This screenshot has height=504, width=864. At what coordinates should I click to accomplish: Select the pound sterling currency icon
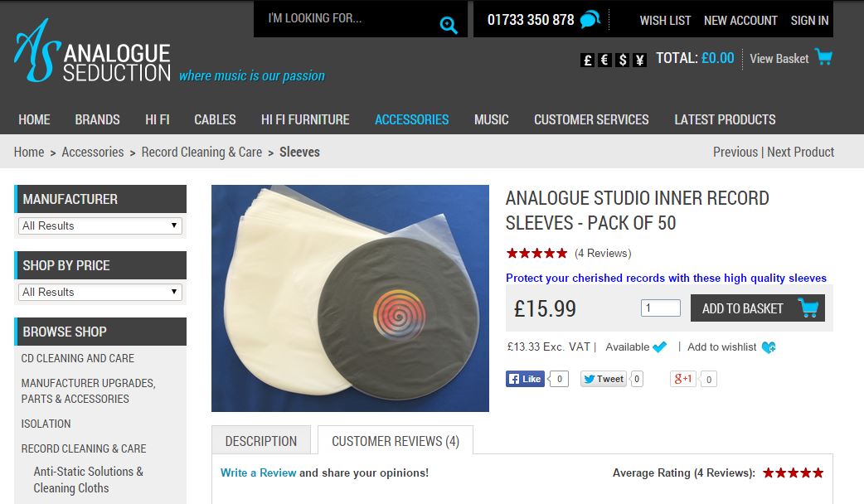587,60
